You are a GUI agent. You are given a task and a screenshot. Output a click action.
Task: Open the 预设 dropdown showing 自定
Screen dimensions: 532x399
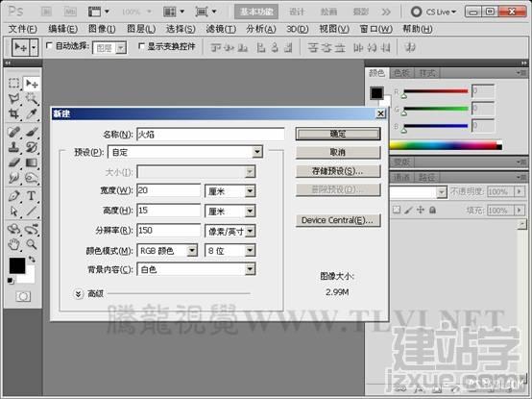(185, 152)
